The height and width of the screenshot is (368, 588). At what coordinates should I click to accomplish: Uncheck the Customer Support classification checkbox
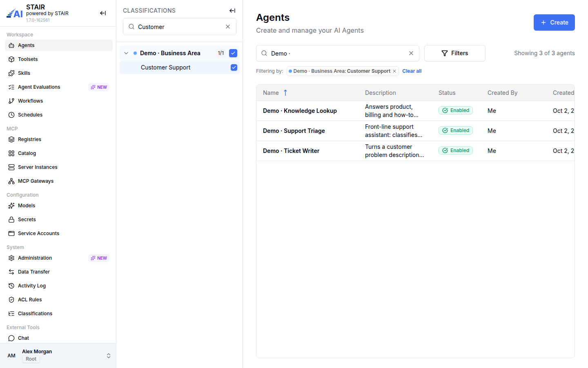[234, 67]
